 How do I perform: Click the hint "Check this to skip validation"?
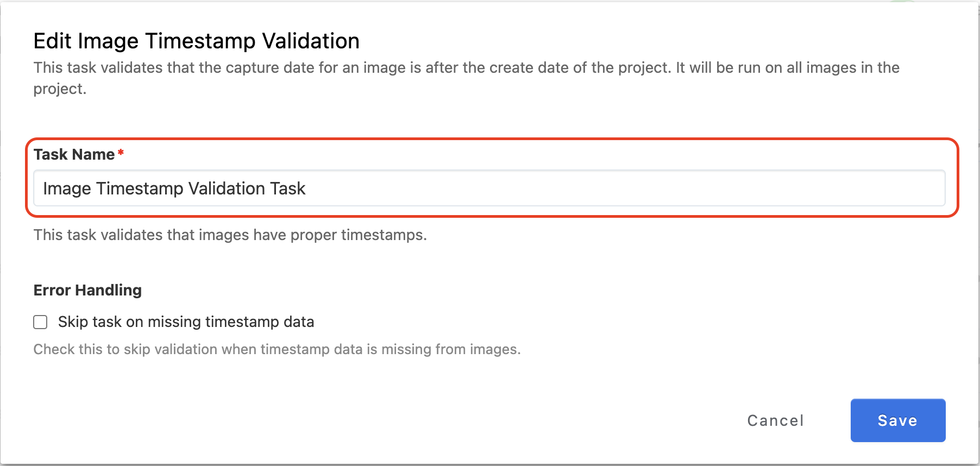coord(277,349)
